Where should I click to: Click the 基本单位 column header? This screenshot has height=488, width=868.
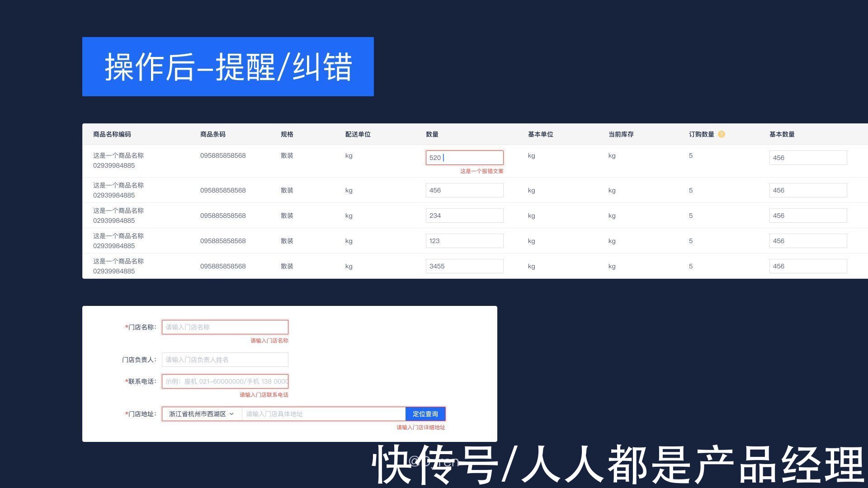541,134
